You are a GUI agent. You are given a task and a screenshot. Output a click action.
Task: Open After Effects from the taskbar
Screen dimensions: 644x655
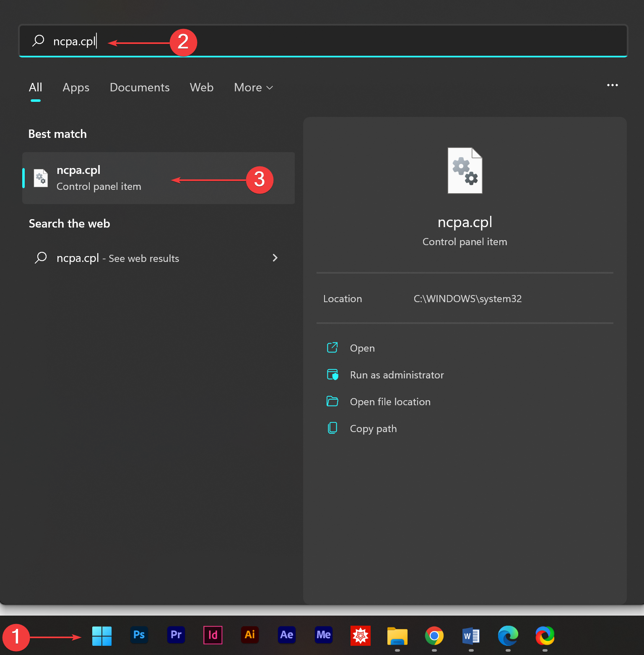(286, 635)
